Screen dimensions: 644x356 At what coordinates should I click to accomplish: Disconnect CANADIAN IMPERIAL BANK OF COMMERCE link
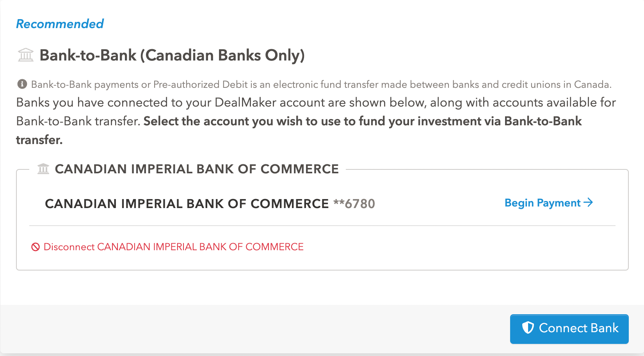tap(173, 247)
